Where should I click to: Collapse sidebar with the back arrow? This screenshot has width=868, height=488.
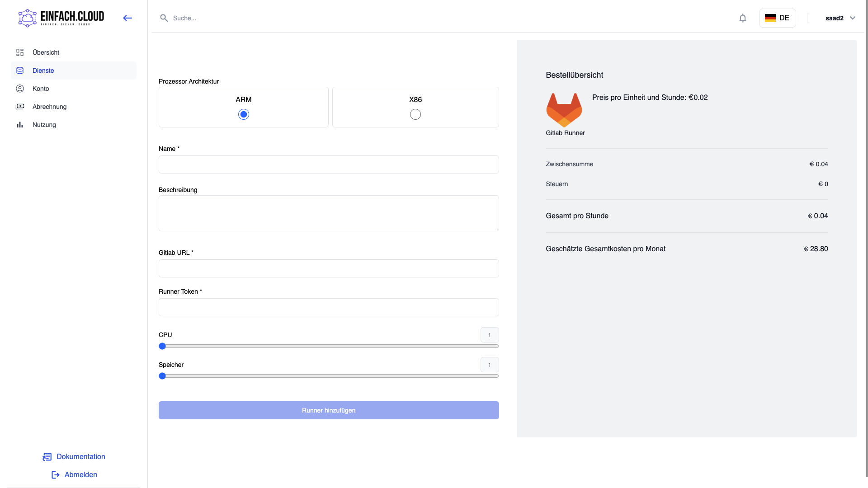pos(127,18)
